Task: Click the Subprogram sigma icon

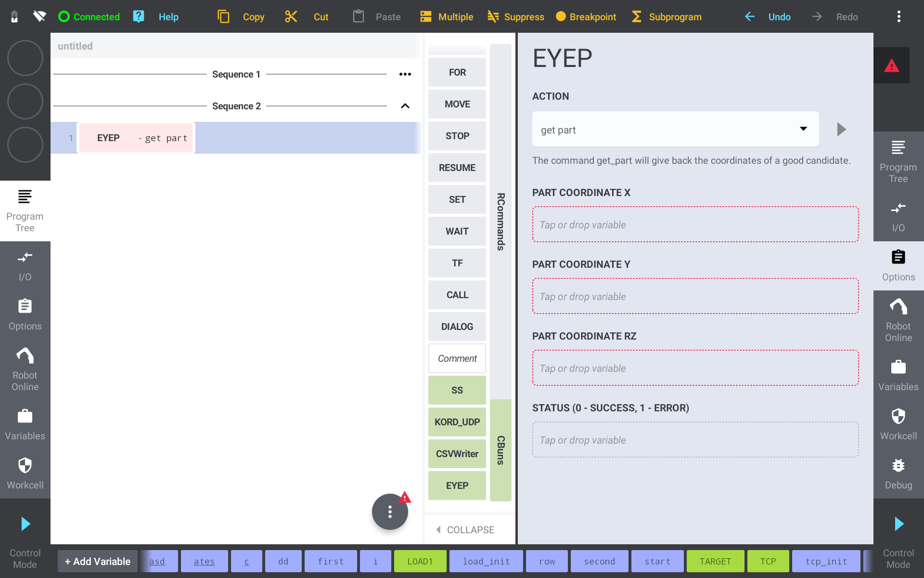Action: tap(636, 17)
